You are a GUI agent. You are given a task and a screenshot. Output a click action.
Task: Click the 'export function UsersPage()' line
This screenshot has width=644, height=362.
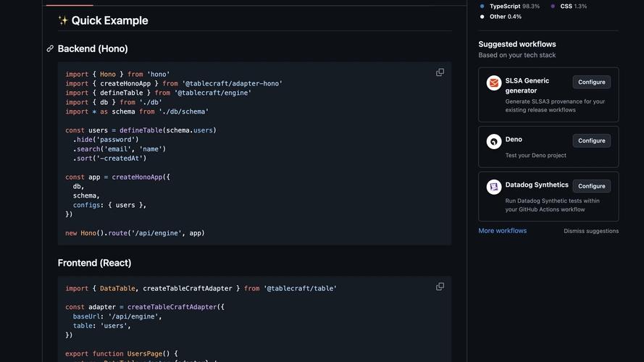(122, 353)
